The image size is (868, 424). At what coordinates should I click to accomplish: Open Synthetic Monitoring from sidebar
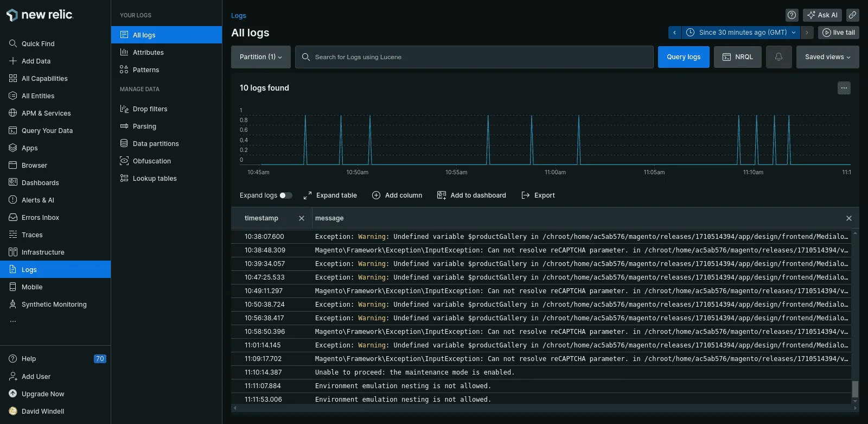(x=55, y=305)
